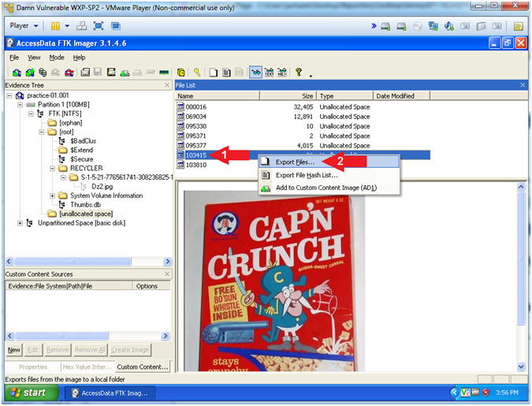Image resolution: width=532 pixels, height=406 pixels.
Task: Click the green Add to Custom Content Image toolbar icon
Action: [125, 73]
